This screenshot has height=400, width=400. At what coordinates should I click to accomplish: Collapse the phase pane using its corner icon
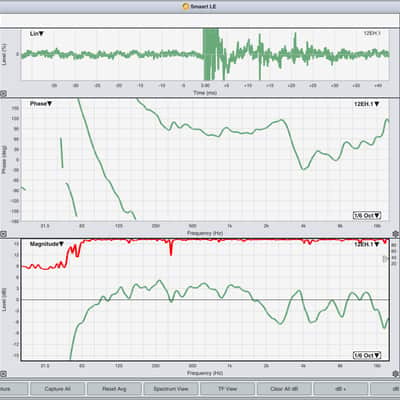click(x=3, y=234)
